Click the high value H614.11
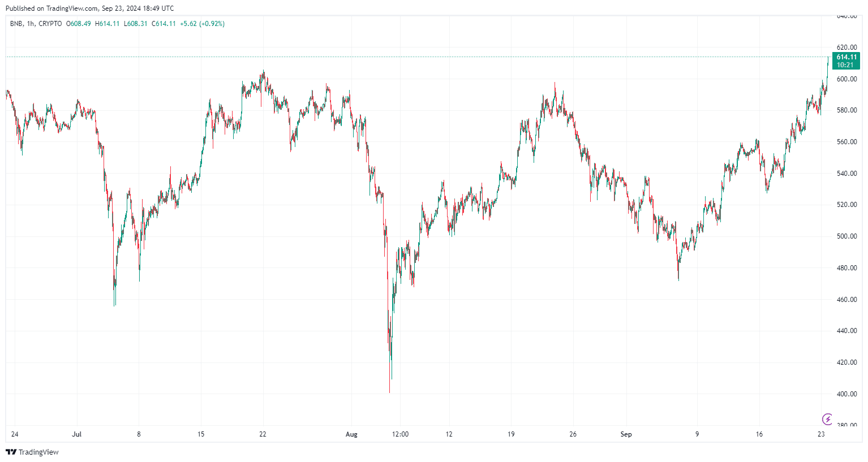The image size is (868, 462). point(108,24)
